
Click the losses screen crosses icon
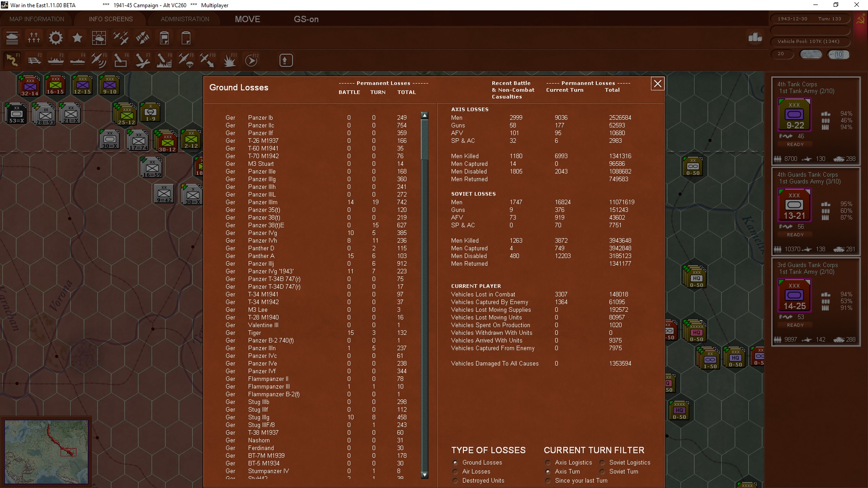(34, 38)
